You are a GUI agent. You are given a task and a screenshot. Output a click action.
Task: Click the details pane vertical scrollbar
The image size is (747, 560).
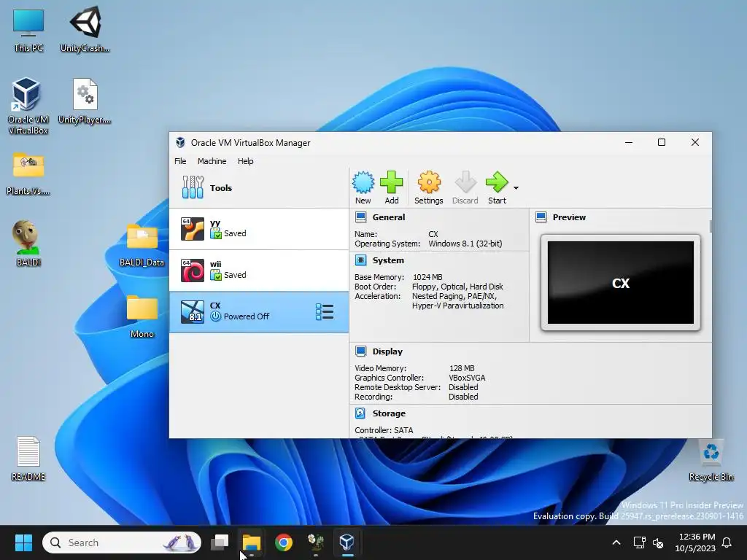pos(711,227)
